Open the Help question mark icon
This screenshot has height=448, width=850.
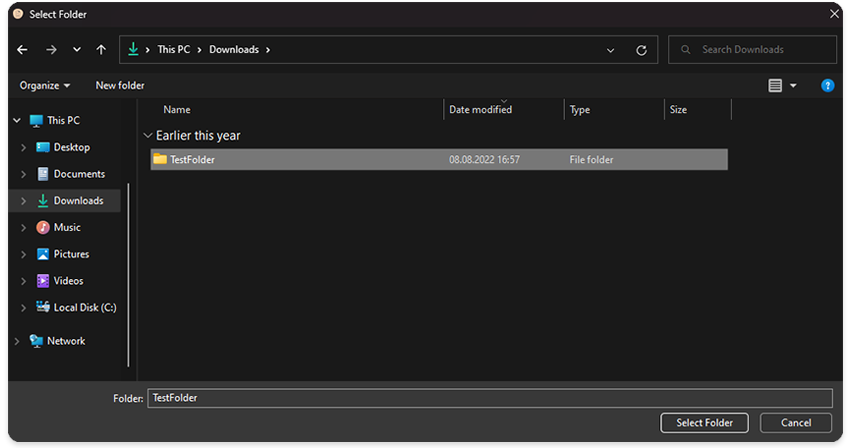click(x=827, y=86)
